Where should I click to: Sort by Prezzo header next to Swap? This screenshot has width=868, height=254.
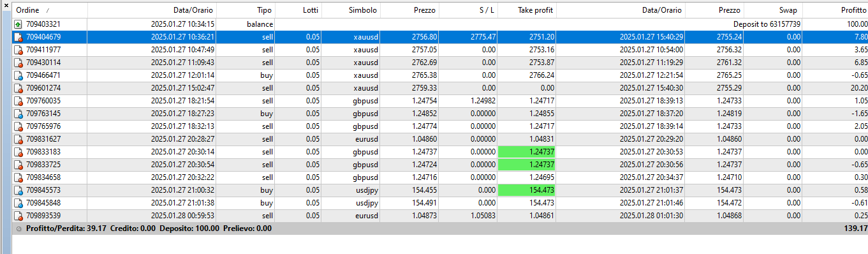[x=714, y=11]
